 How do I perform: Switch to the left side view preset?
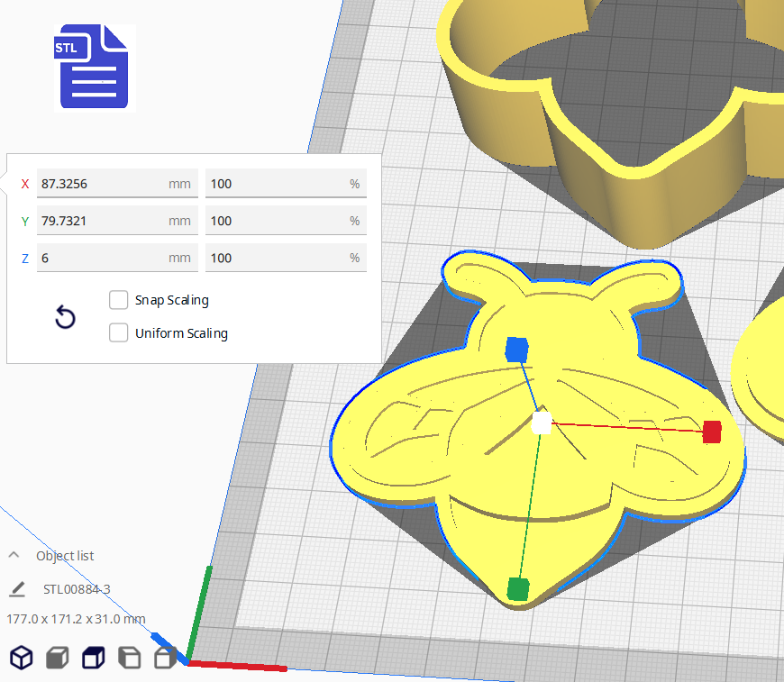point(130,658)
